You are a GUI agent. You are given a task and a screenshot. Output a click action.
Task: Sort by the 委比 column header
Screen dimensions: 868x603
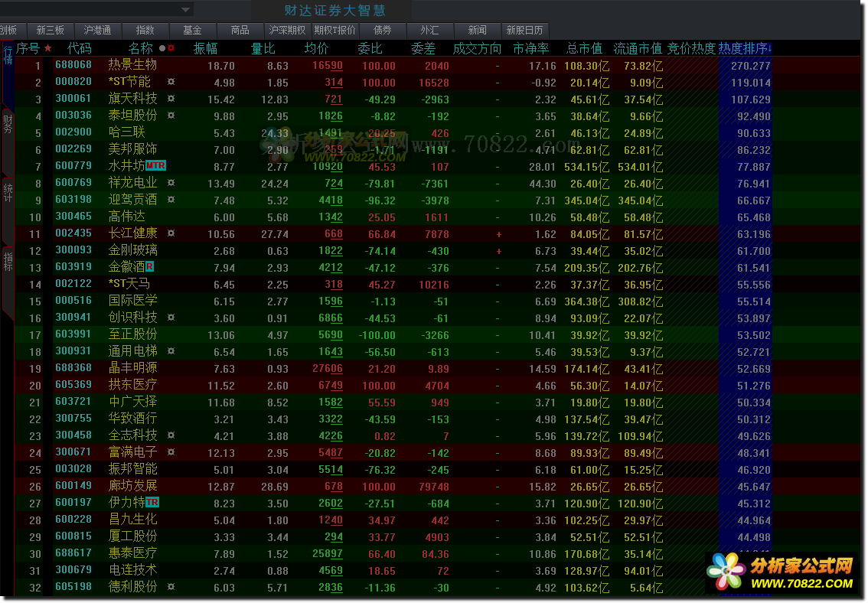coord(370,49)
